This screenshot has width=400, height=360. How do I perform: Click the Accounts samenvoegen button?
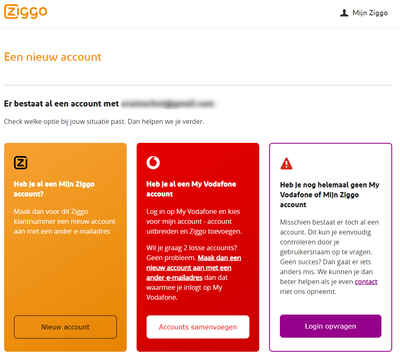(x=198, y=327)
